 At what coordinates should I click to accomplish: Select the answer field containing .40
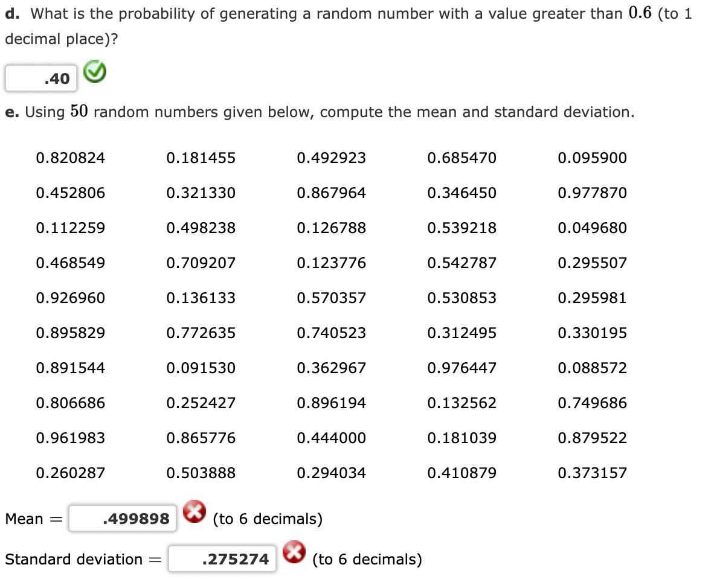[40, 77]
